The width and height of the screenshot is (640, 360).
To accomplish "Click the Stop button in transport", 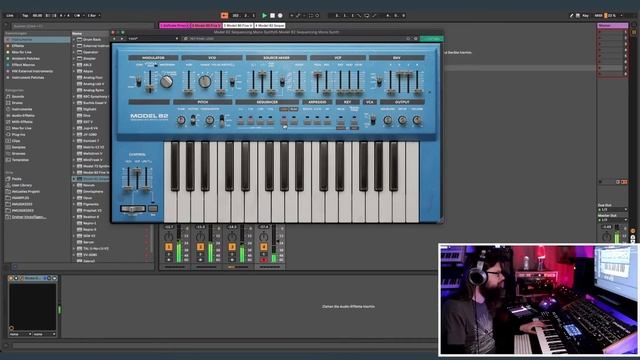I will click(272, 16).
